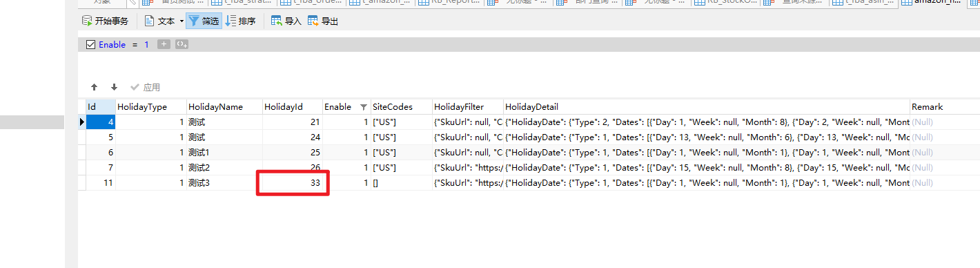
Task: Apply the filter with 应用 button
Action: [x=145, y=87]
